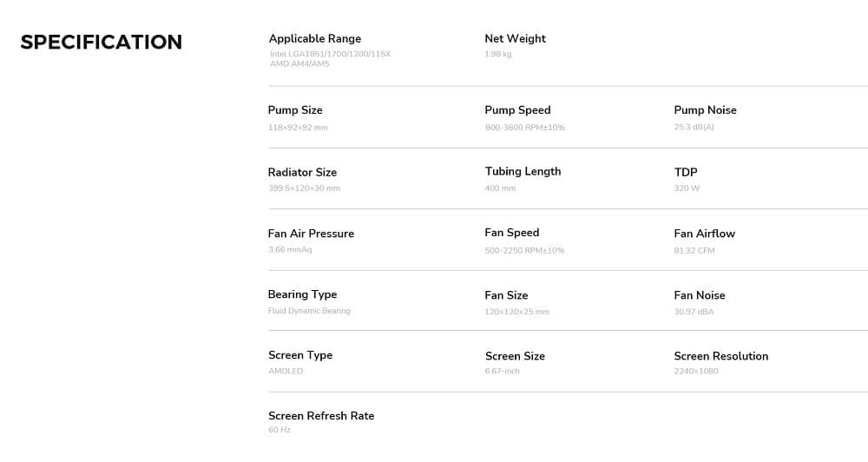Click the Radiator Size label
The width and height of the screenshot is (868, 462).
[x=302, y=172]
